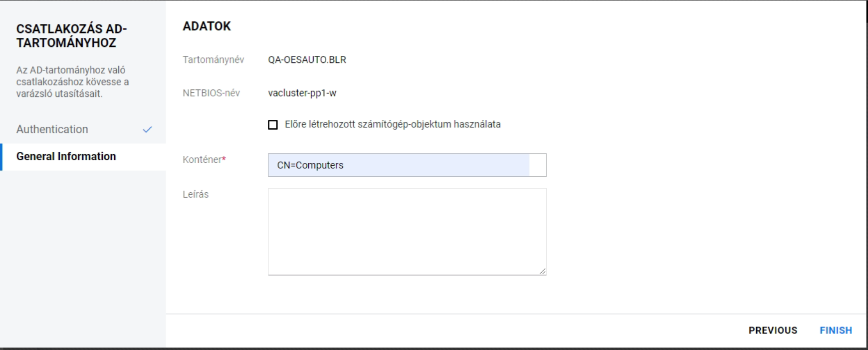Click the Leírás field label
868x350 pixels.
(x=196, y=195)
